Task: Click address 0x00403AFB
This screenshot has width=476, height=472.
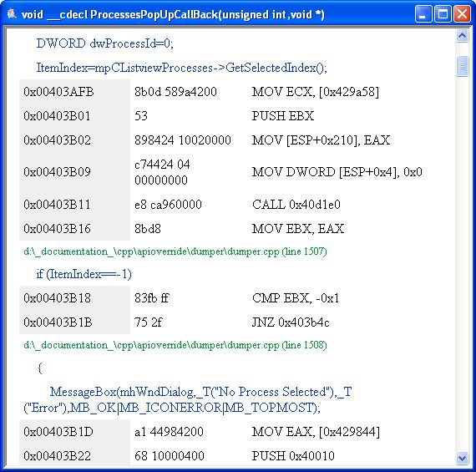Action: [58, 92]
